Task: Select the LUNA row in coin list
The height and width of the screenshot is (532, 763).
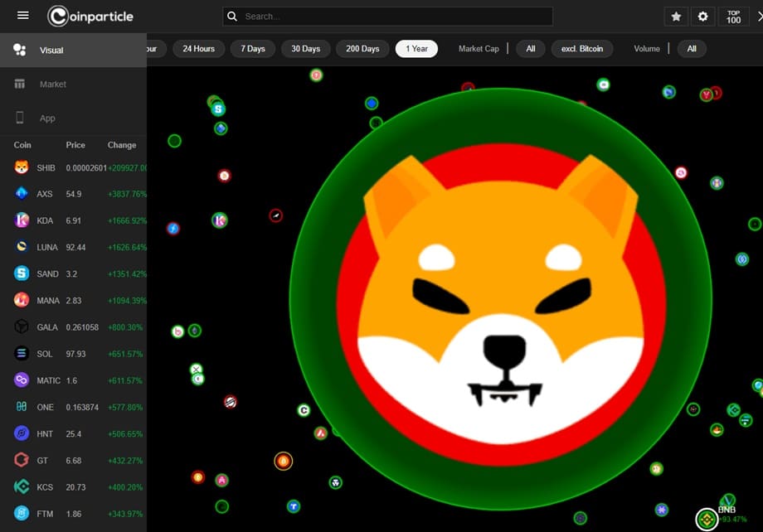Action: point(75,247)
